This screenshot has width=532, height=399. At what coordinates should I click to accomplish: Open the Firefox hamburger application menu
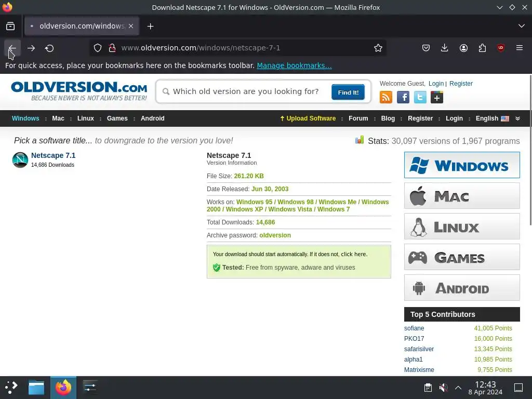[520, 48]
